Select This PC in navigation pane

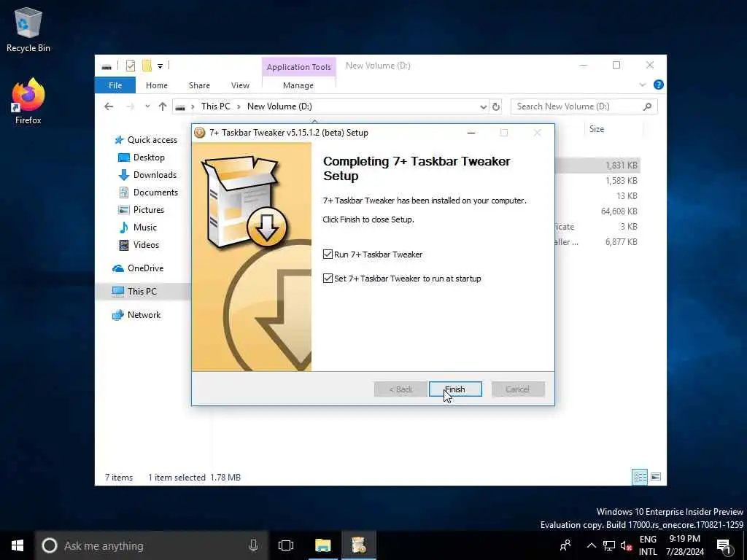click(x=142, y=292)
